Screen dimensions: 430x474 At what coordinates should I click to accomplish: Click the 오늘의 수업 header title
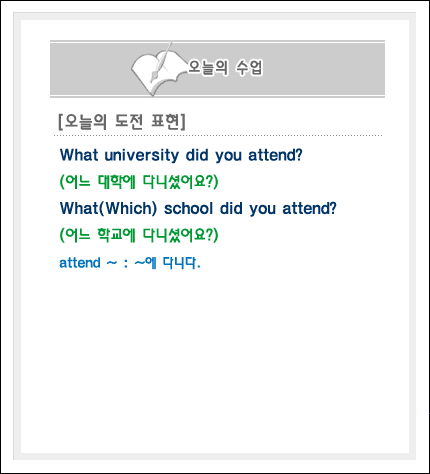[x=225, y=68]
